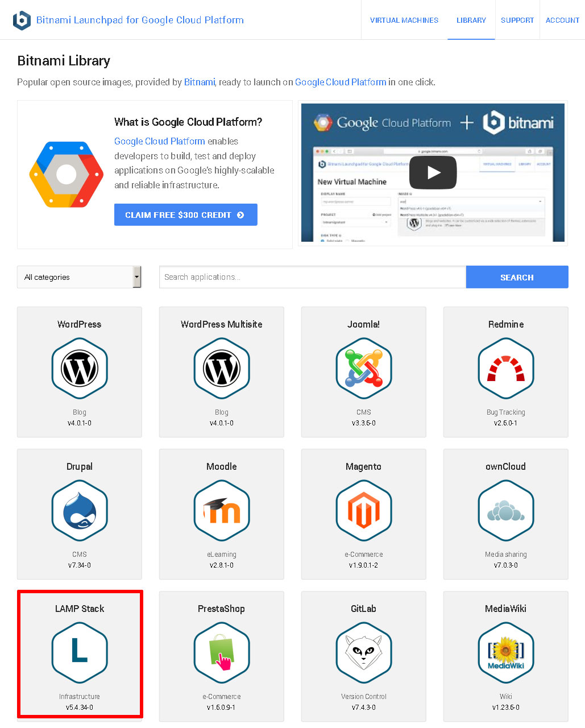Click the Google Cloud Platform hexagon logo
The height and width of the screenshot is (728, 585).
point(67,175)
